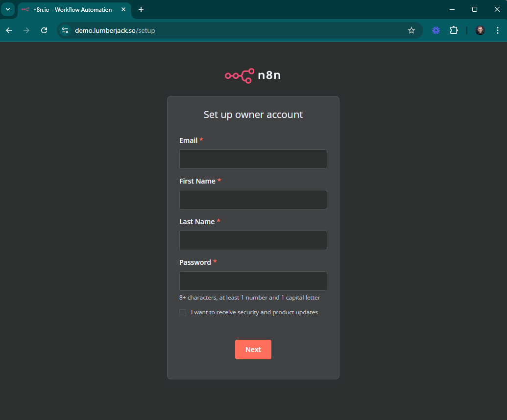Click the password requirements hint text
The height and width of the screenshot is (420, 507).
pyautogui.click(x=250, y=298)
